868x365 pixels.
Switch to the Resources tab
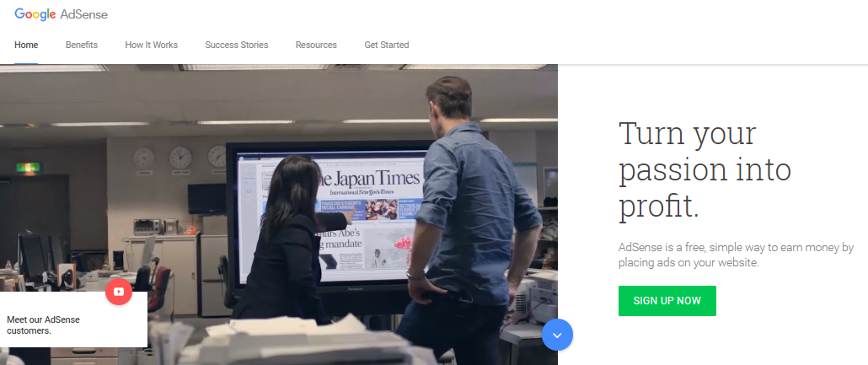tap(316, 45)
